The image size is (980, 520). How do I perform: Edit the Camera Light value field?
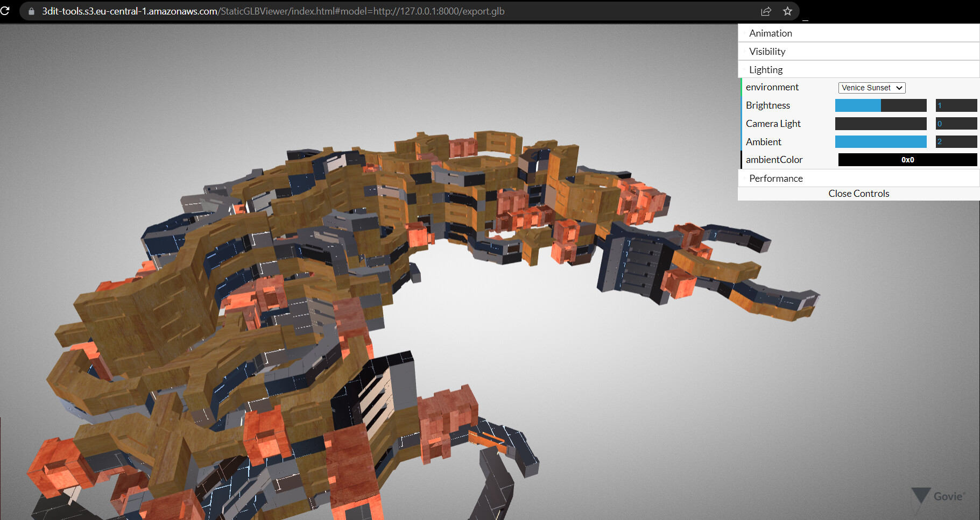tap(956, 124)
